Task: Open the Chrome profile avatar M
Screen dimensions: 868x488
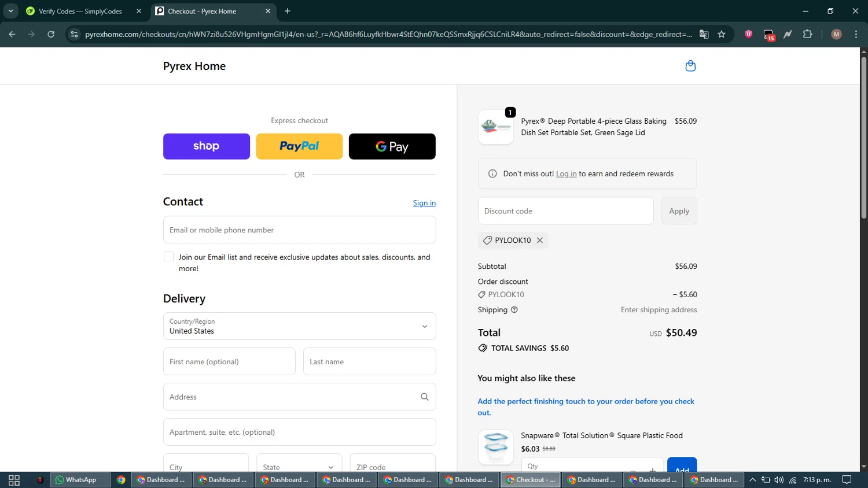Action: 836,34
